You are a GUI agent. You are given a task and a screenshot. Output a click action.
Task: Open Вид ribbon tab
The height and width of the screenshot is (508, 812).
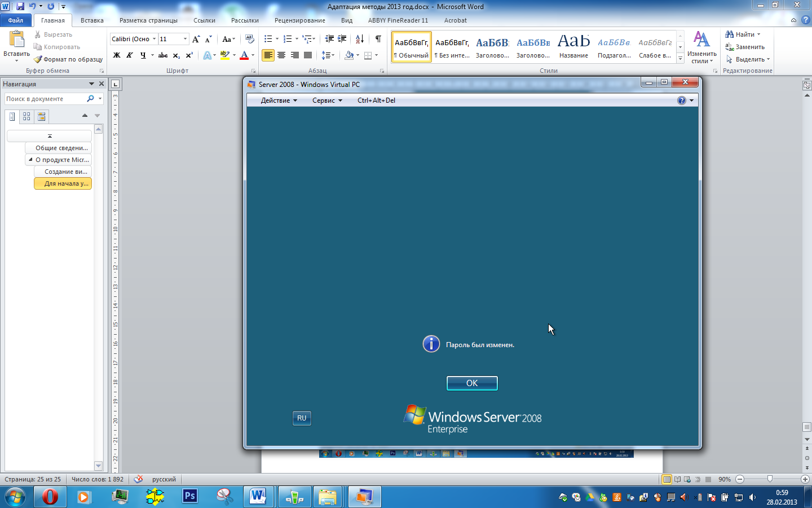tap(347, 20)
